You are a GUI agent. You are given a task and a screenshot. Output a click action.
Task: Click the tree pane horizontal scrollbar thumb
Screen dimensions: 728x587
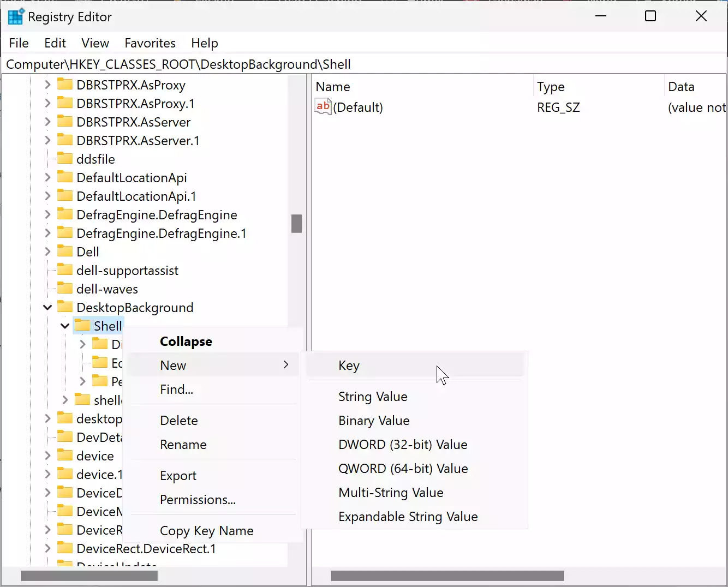tap(89, 576)
